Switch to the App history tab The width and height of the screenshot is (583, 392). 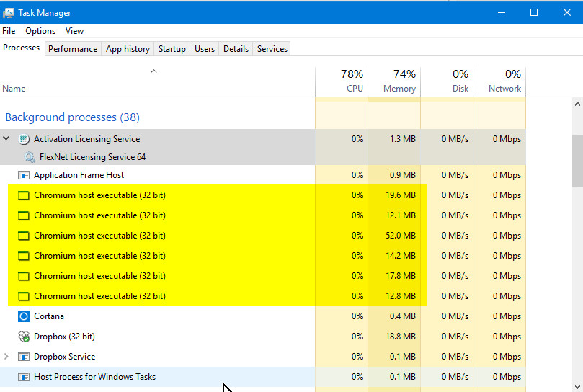[x=128, y=49]
